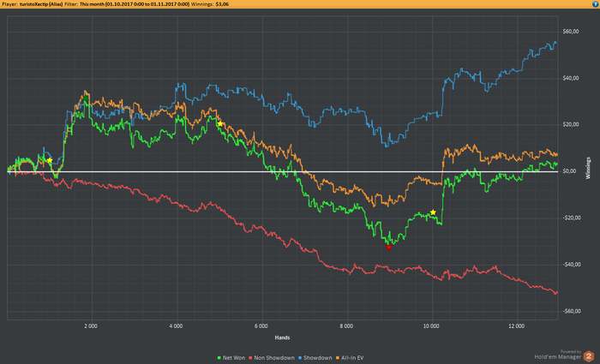Viewport: 600px width, 364px height.
Task: Click the 10 000 hands axis label
Action: pos(431,326)
